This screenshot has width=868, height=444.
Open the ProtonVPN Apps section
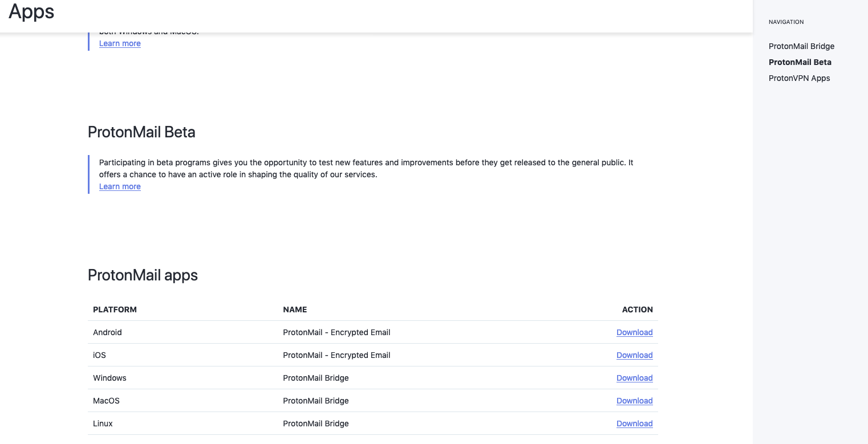pos(799,78)
